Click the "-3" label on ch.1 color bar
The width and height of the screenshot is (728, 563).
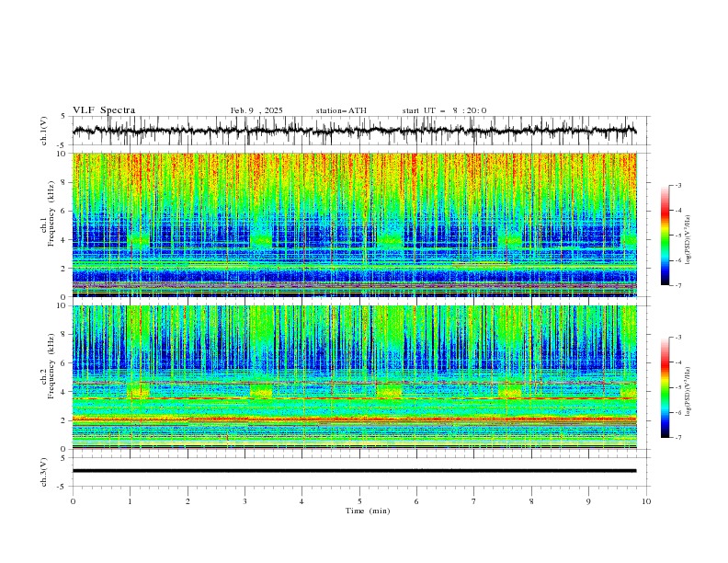677,185
